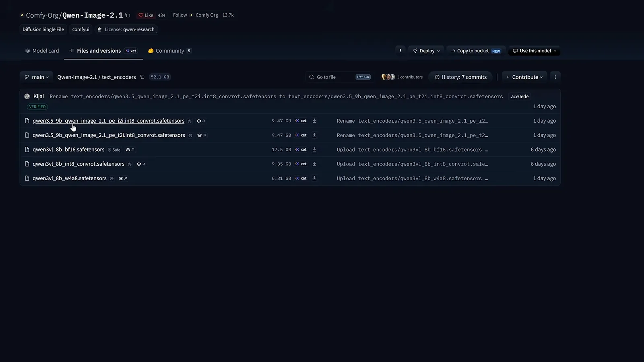Viewport: 644px width, 362px height.
Task: Open qwen3vl_8b_w4a8.safetensors file
Action: coord(70,178)
